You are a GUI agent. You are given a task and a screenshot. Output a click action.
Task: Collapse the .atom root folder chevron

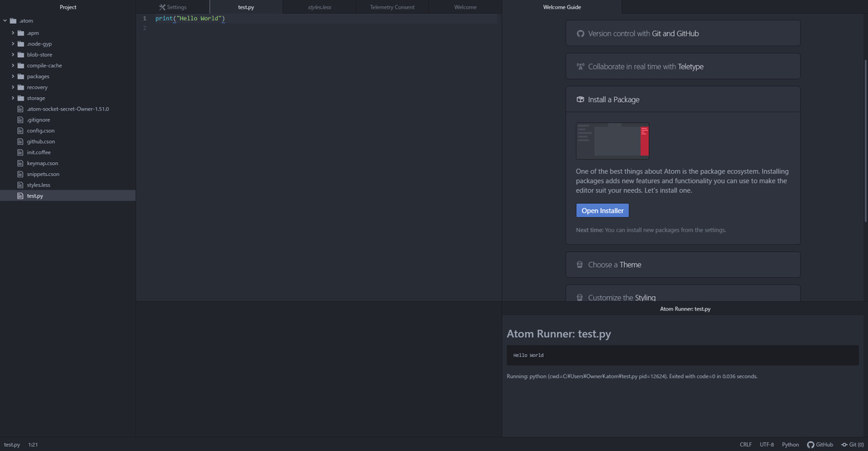click(4, 20)
